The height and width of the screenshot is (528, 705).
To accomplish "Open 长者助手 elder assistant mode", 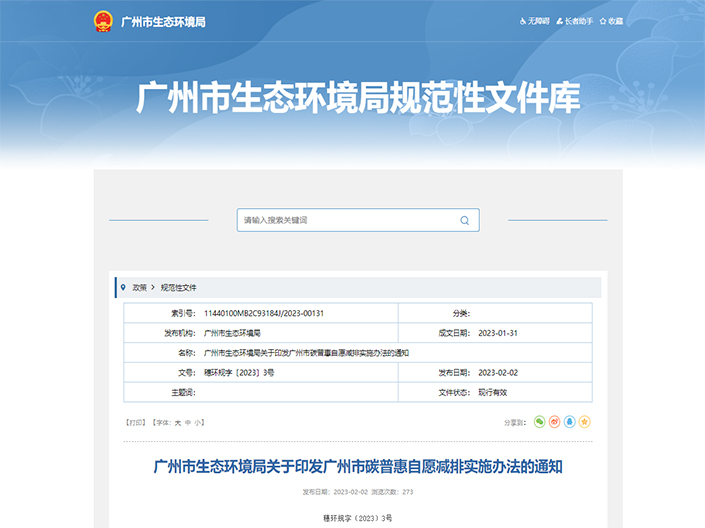I will [574, 21].
